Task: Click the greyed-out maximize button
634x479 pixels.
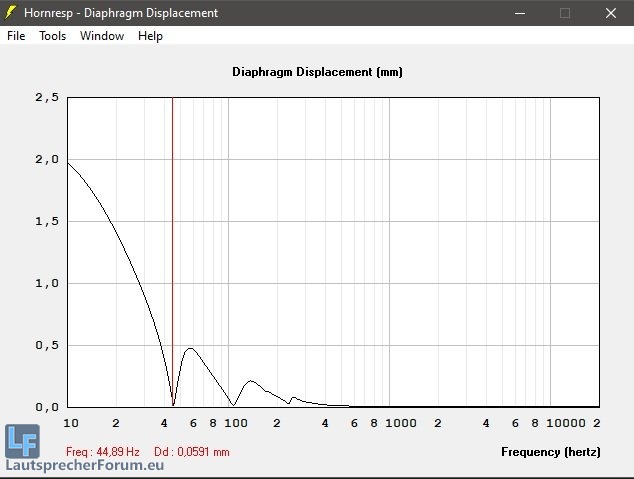Action: pos(565,13)
